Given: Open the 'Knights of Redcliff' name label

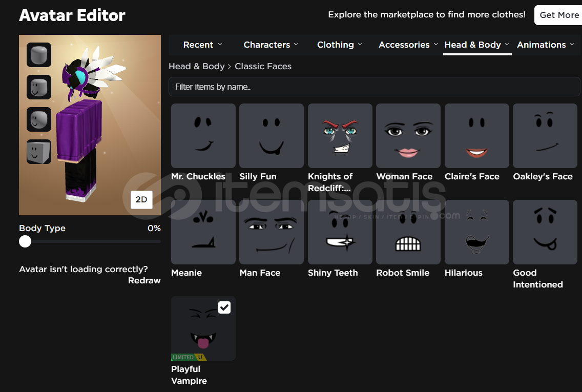Looking at the screenshot, I should pyautogui.click(x=330, y=182).
